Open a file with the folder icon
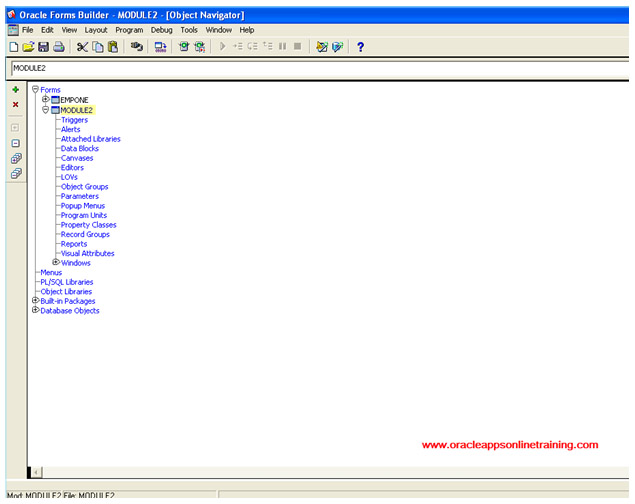Screen dimensions: 635x504 click(x=28, y=47)
